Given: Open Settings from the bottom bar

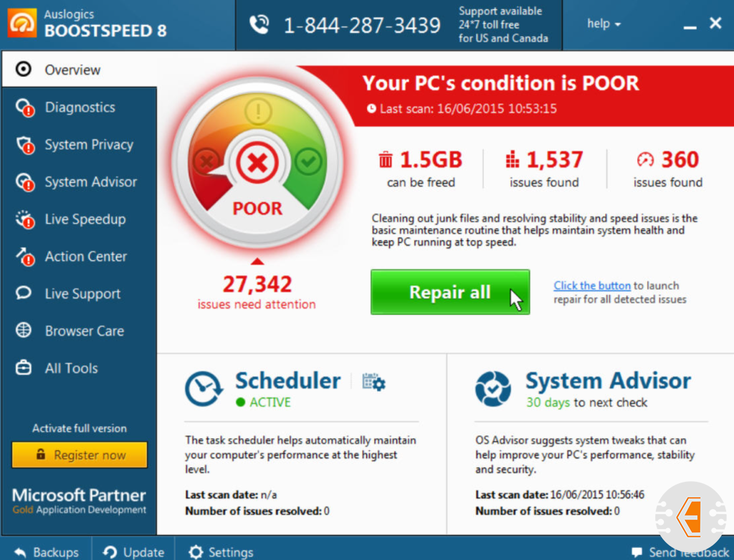Looking at the screenshot, I should tap(221, 551).
